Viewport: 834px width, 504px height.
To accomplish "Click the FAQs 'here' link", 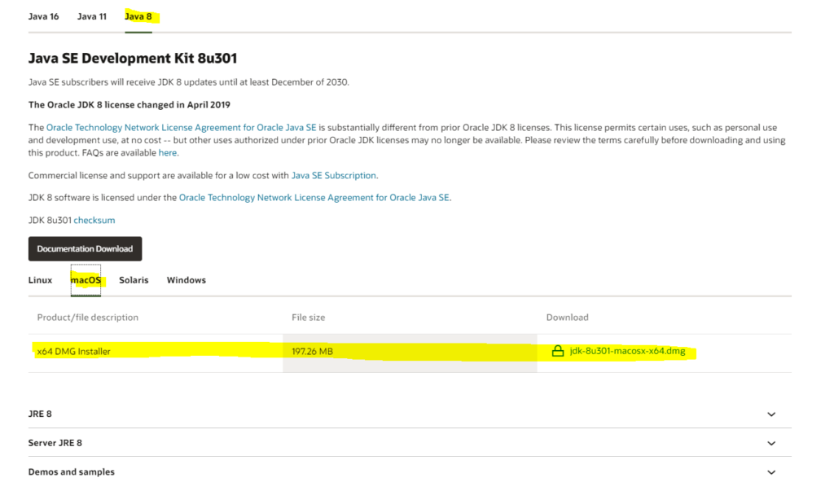I will pyautogui.click(x=169, y=151).
